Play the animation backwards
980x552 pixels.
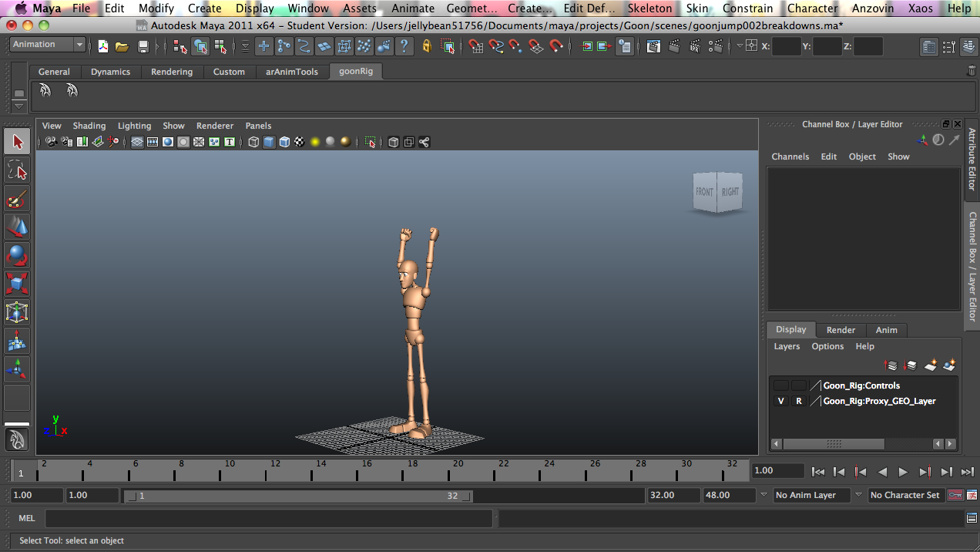[882, 472]
